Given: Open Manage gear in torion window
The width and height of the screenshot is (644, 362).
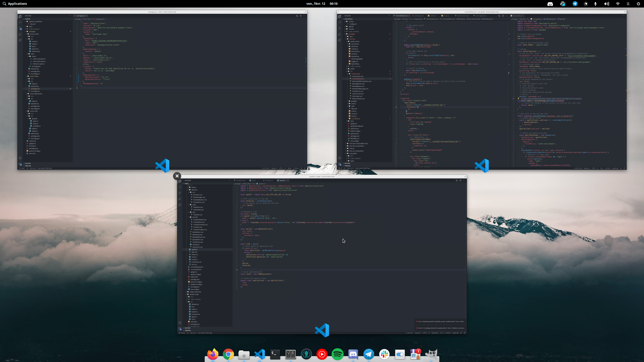Looking at the screenshot, I should pos(20,164).
